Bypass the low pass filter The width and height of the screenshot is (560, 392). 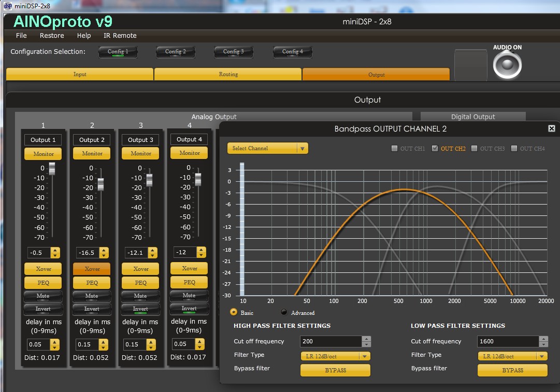512,370
